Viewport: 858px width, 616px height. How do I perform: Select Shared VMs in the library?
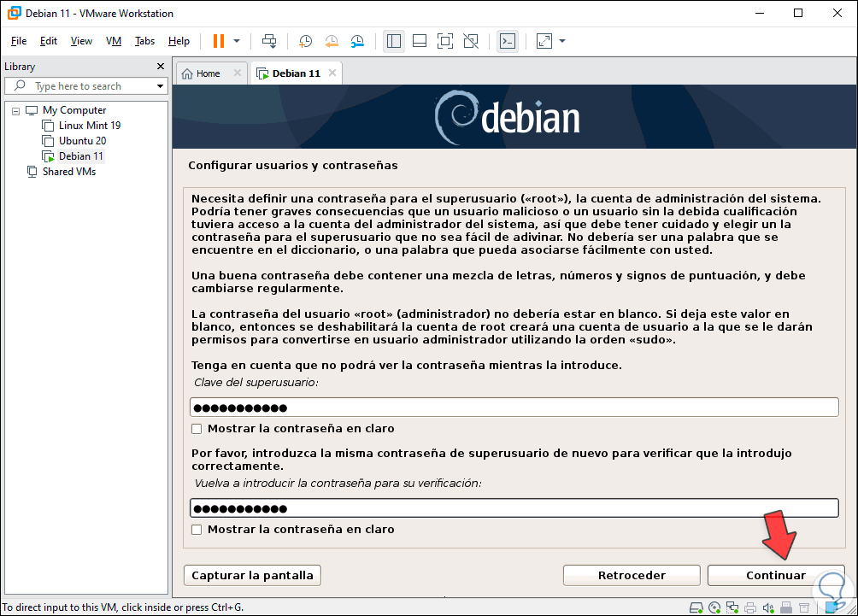tap(69, 171)
